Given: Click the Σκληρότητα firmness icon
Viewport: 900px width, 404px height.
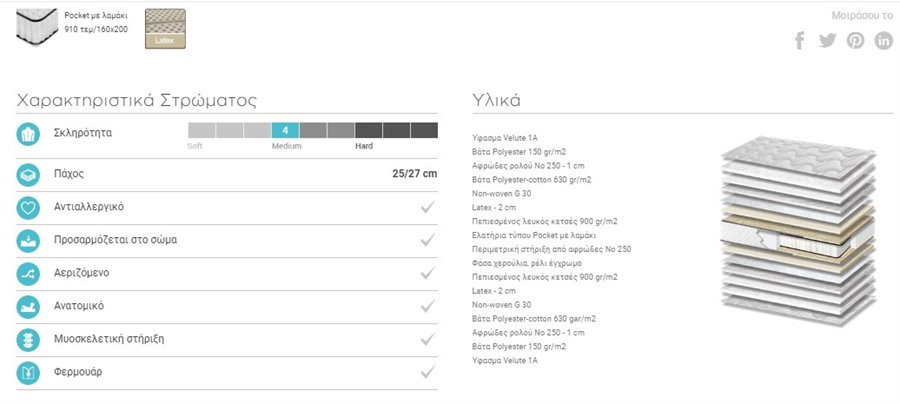Looking at the screenshot, I should (x=28, y=134).
